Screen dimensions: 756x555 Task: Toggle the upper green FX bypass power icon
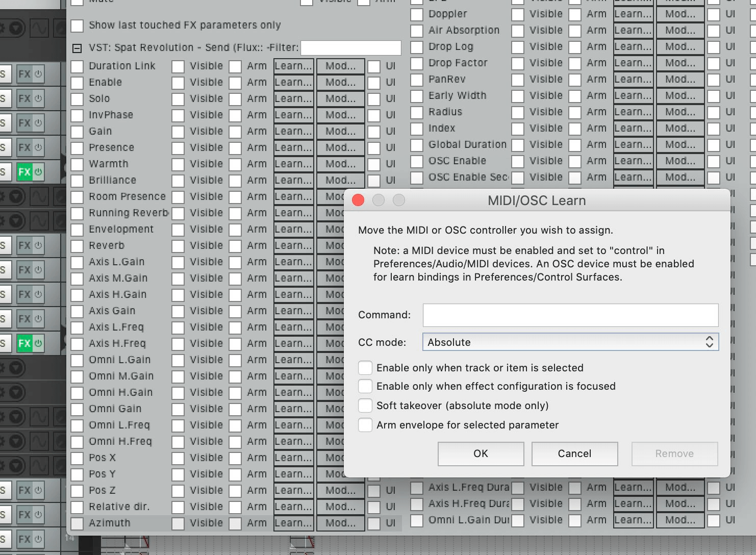[38, 172]
